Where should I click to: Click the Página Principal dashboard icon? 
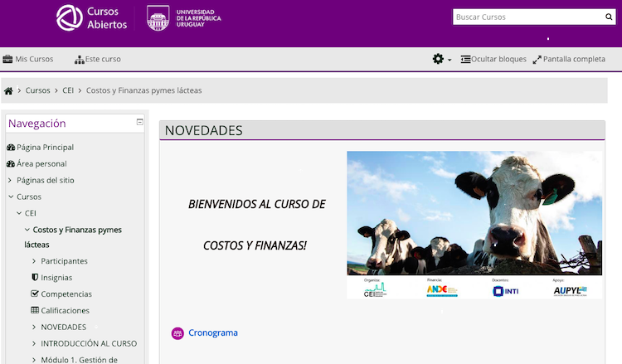click(11, 148)
